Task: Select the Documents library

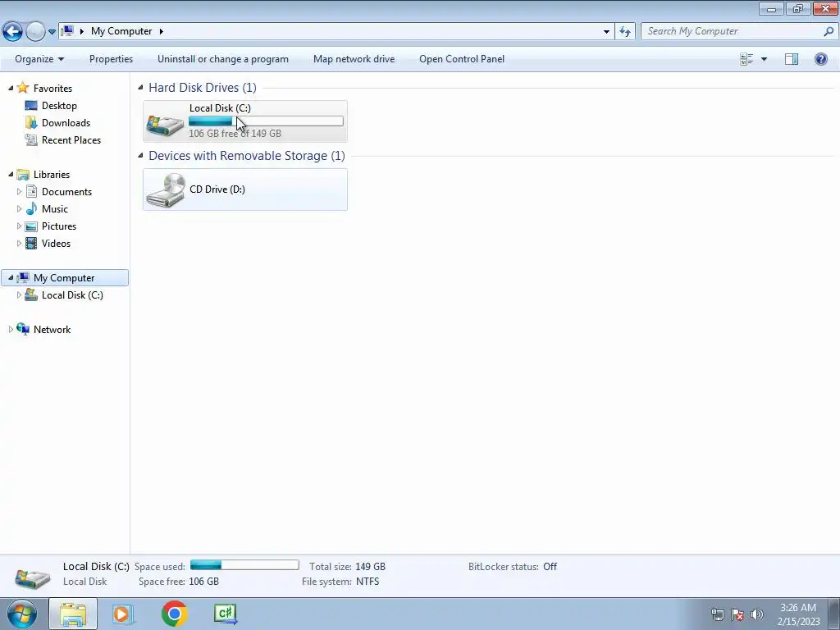Action: tap(66, 191)
